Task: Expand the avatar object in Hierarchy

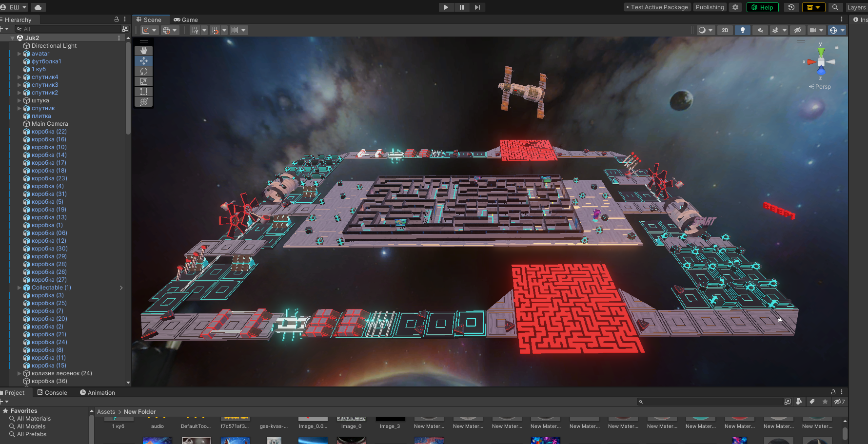Action: coord(20,54)
